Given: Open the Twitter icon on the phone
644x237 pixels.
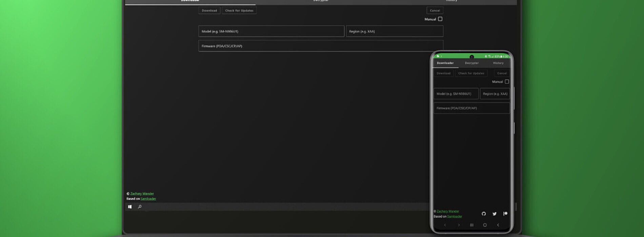Looking at the screenshot, I should (x=495, y=214).
